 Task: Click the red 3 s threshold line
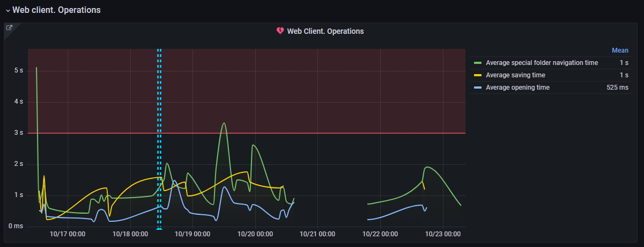point(322,133)
